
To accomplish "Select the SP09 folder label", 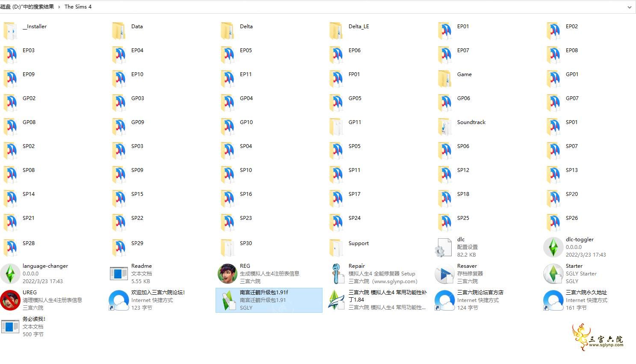I will coord(137,170).
